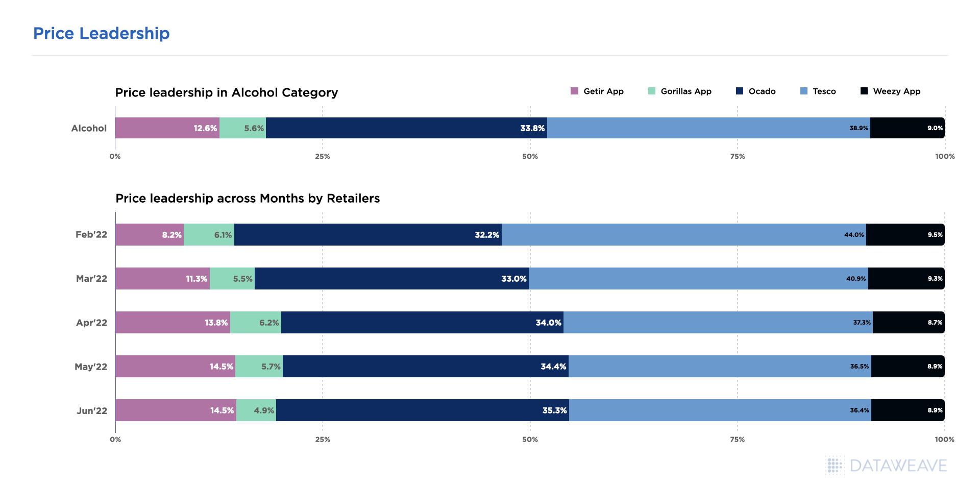Click the Getir App legend color swatch
980x485 pixels.
click(x=574, y=91)
